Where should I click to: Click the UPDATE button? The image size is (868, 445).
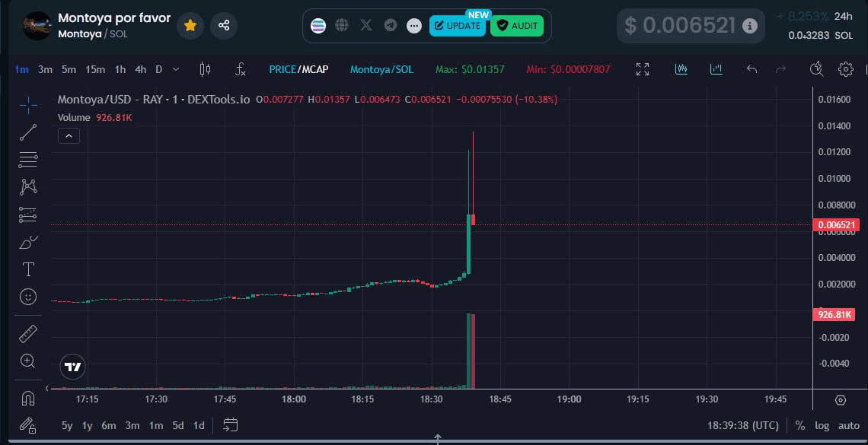[x=458, y=25]
